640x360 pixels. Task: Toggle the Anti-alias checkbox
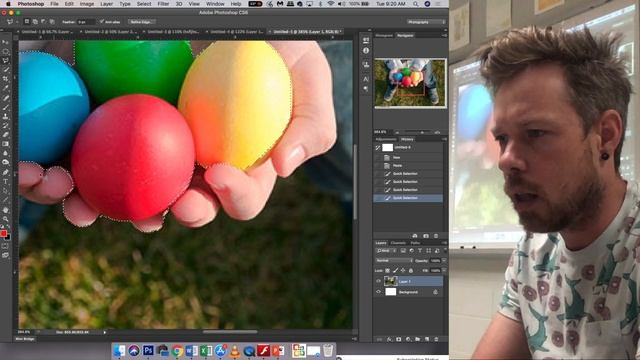coord(102,22)
